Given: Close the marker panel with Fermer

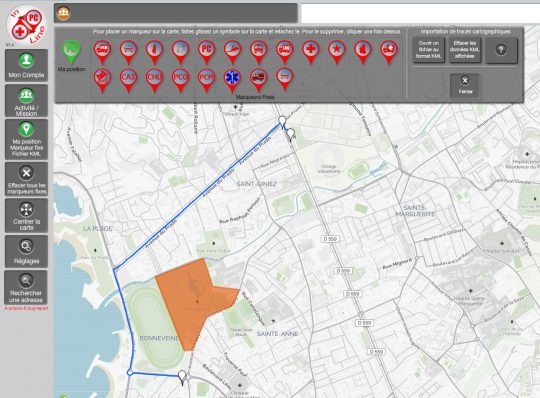Looking at the screenshot, I should point(465,85).
